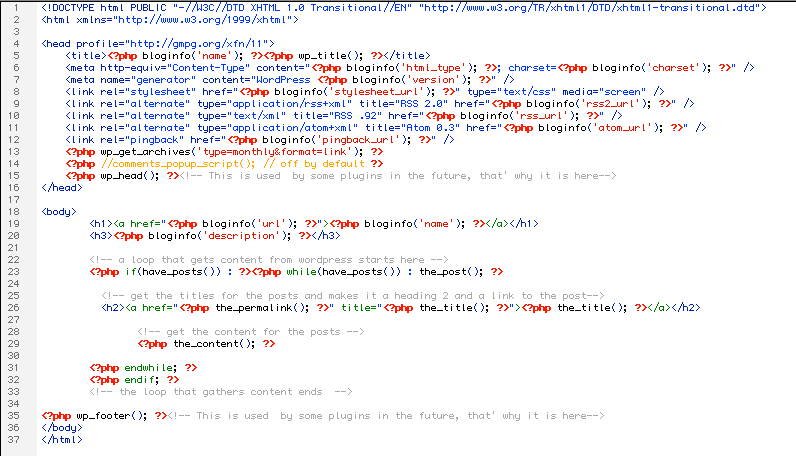The image size is (796, 456).
Task: Click the closing </html> tag
Action: point(62,439)
